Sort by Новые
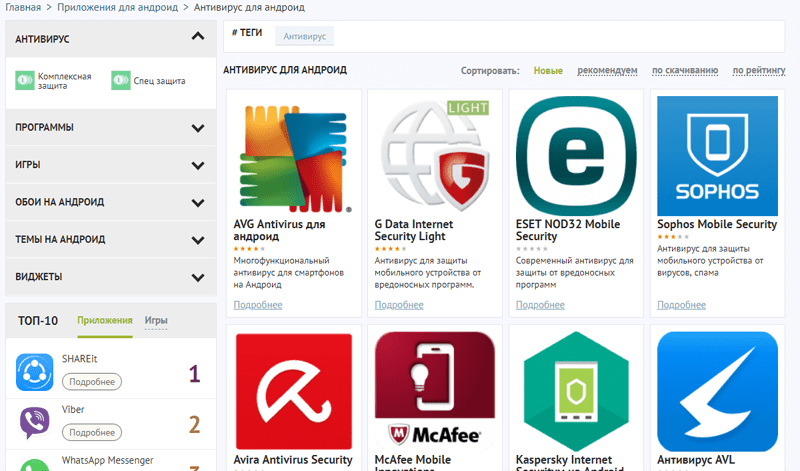Image resolution: width=800 pixels, height=471 pixels. (548, 70)
